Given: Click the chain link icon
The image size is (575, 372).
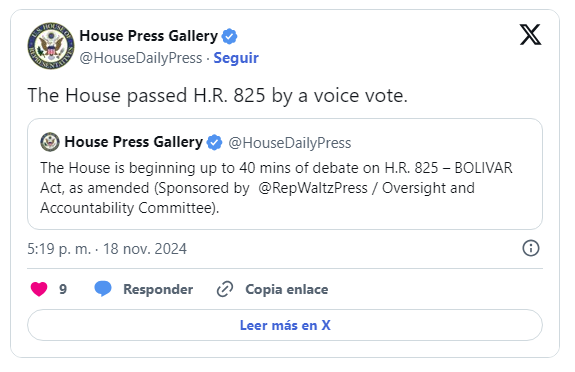Looking at the screenshot, I should (225, 289).
